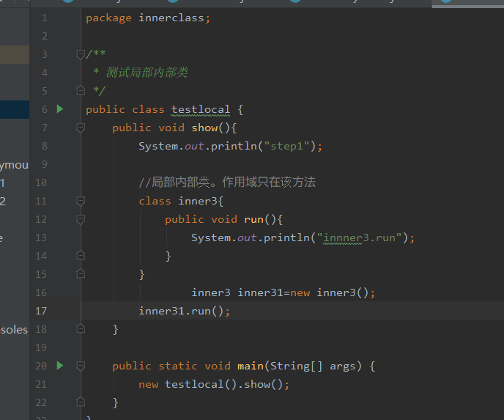Image resolution: width=504 pixels, height=420 pixels.
Task: Click the Javadoc Chinese comment text
Action: (147, 73)
